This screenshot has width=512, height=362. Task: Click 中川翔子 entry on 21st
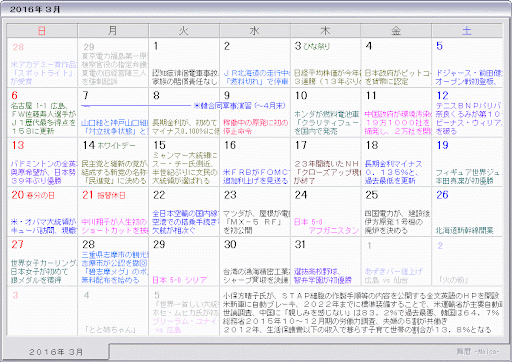click(115, 226)
